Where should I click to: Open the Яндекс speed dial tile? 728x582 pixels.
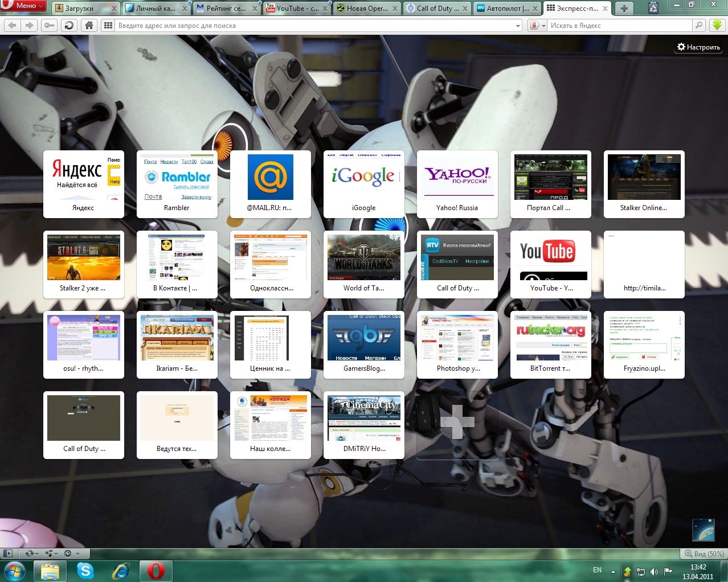tap(84, 184)
